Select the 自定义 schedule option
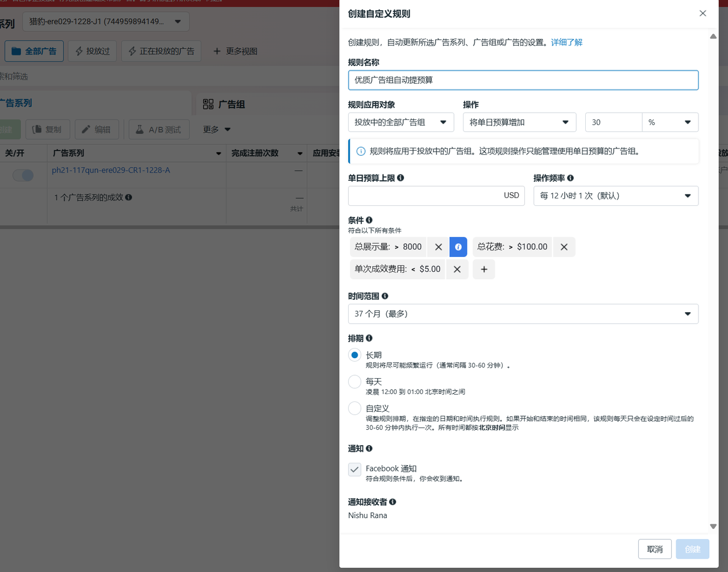This screenshot has width=728, height=572. [354, 408]
